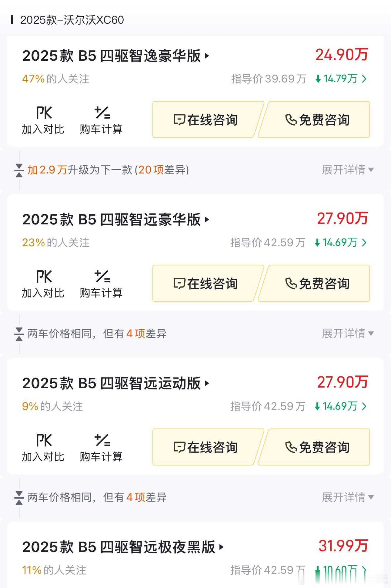Image resolution: width=391 pixels, height=588 pixels.
Task: Click 在线咨询 for 智远豪华版
Action: (206, 283)
